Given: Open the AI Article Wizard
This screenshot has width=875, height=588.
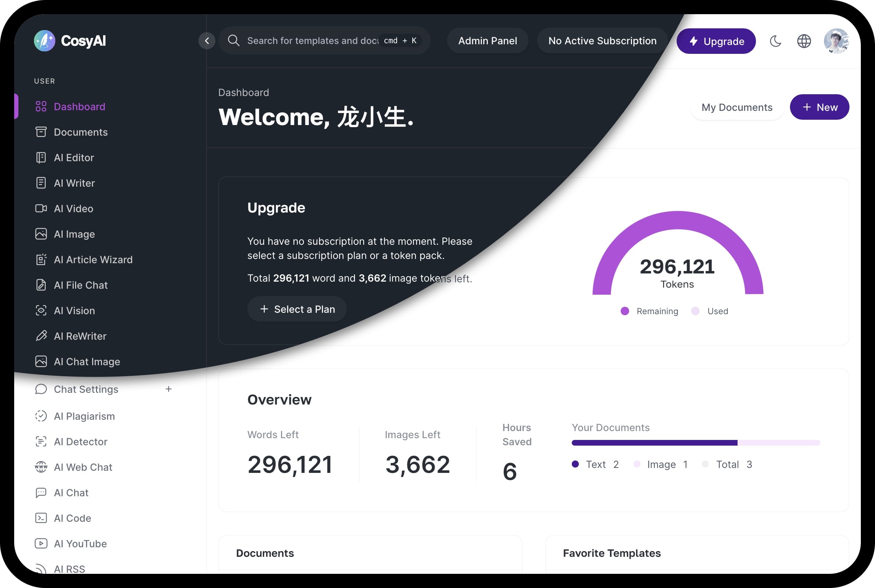Looking at the screenshot, I should (x=93, y=259).
